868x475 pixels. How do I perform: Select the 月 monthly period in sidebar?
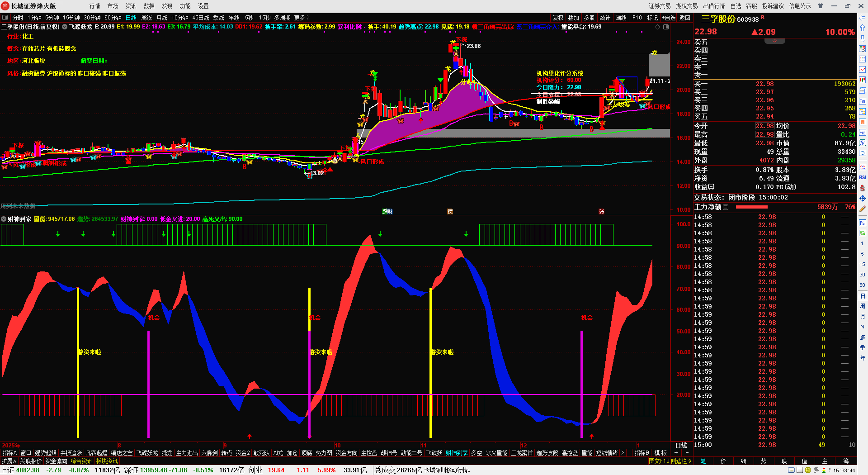tap(863, 317)
